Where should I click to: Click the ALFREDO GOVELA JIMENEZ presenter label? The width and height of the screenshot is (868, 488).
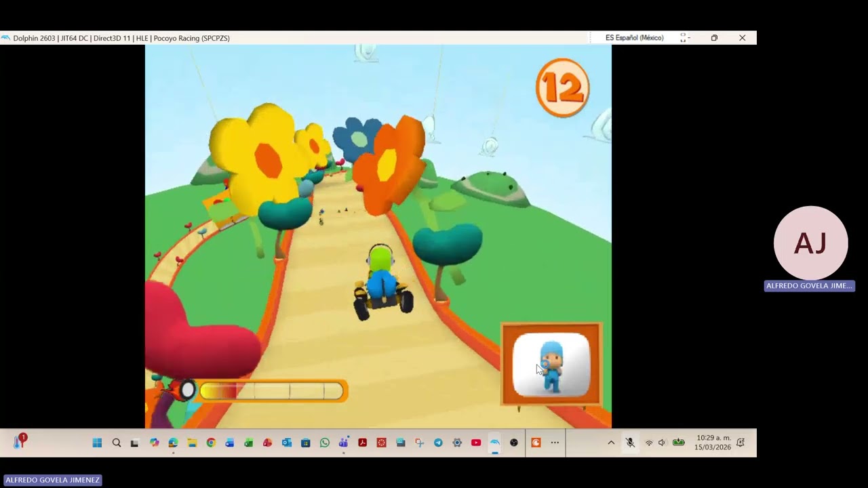coord(52,480)
